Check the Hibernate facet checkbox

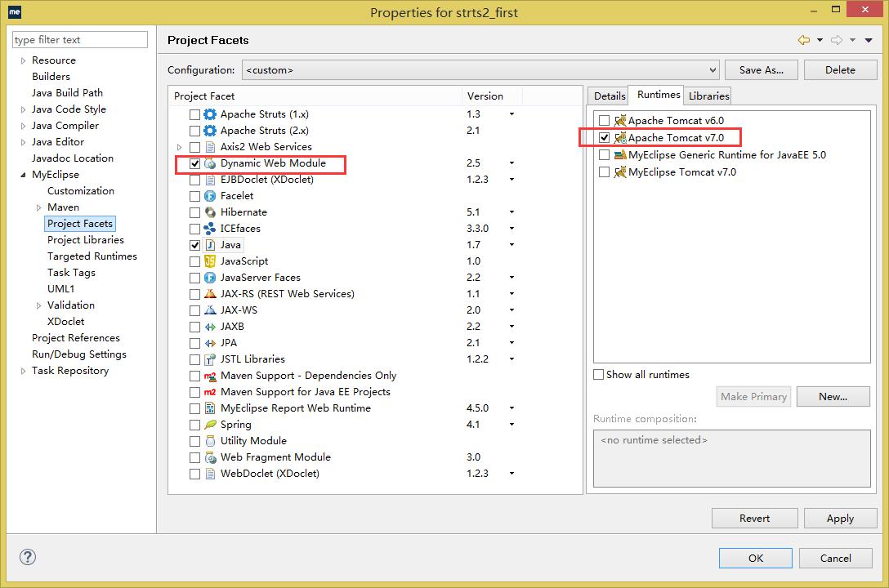click(x=194, y=212)
